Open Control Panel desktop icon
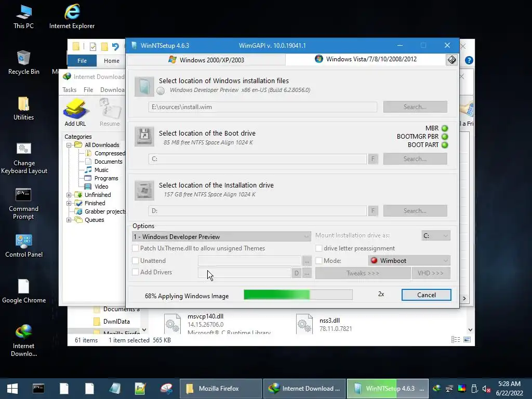 24,246
